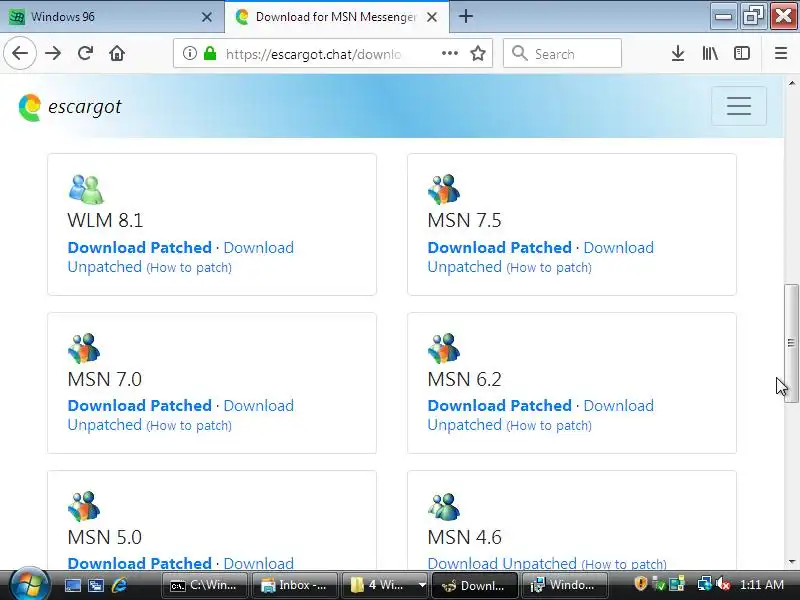Click the escargot logo

pos(70,107)
